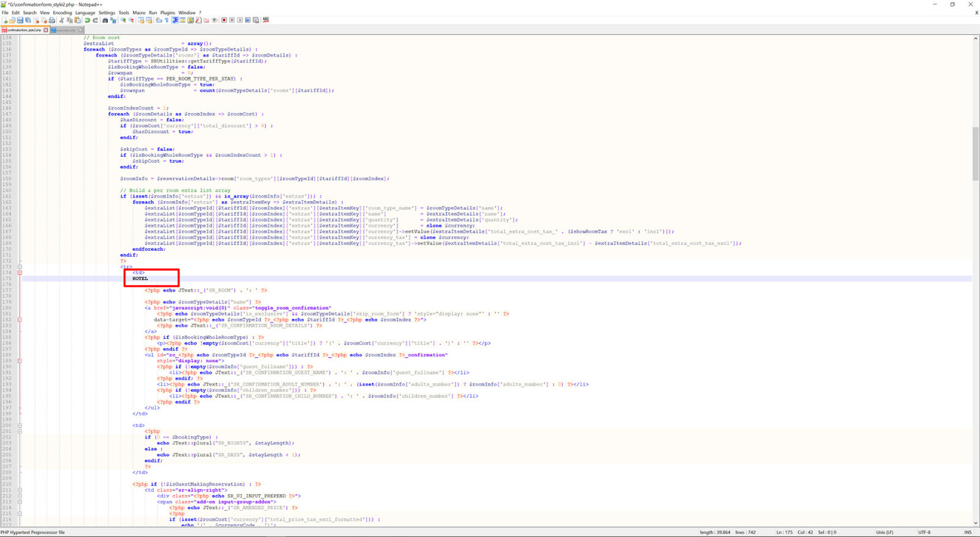Click the Save file toolbar icon
This screenshot has height=537, width=980.
pyautogui.click(x=20, y=20)
